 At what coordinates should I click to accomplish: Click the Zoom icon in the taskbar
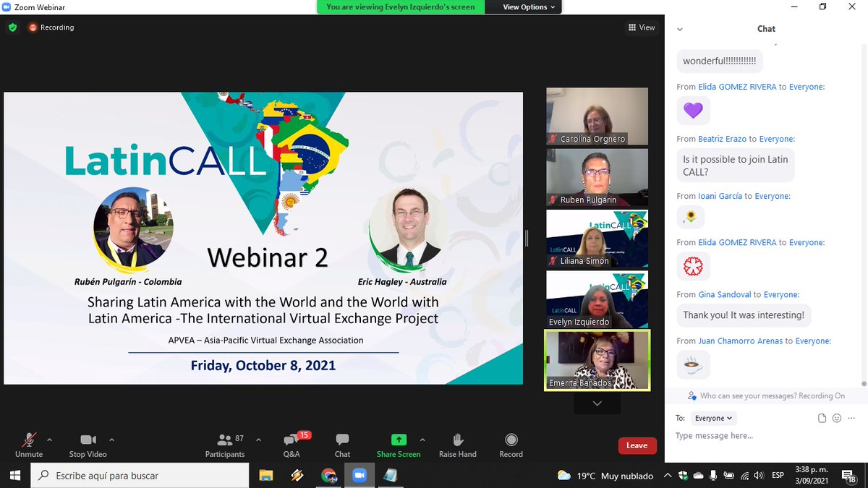point(359,475)
